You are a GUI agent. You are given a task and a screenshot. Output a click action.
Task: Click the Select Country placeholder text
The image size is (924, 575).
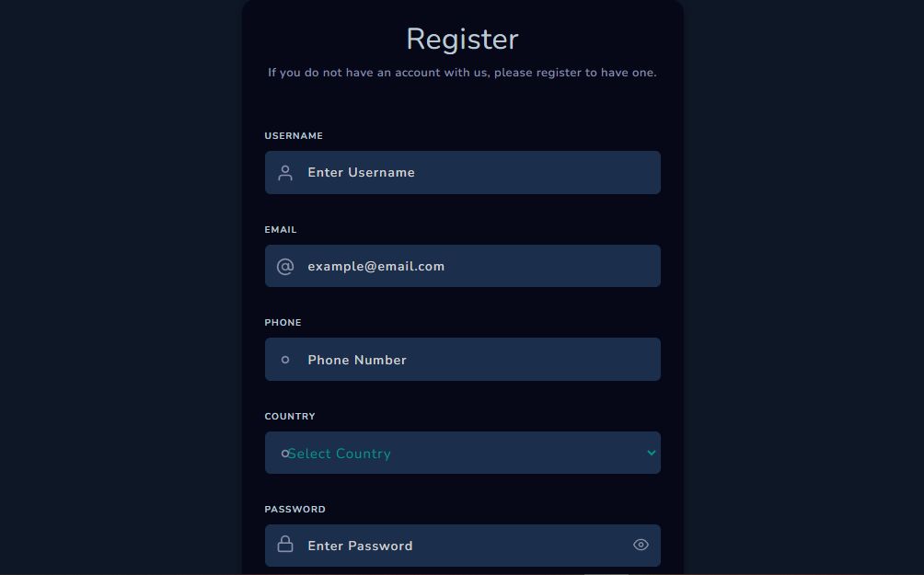[341, 454]
